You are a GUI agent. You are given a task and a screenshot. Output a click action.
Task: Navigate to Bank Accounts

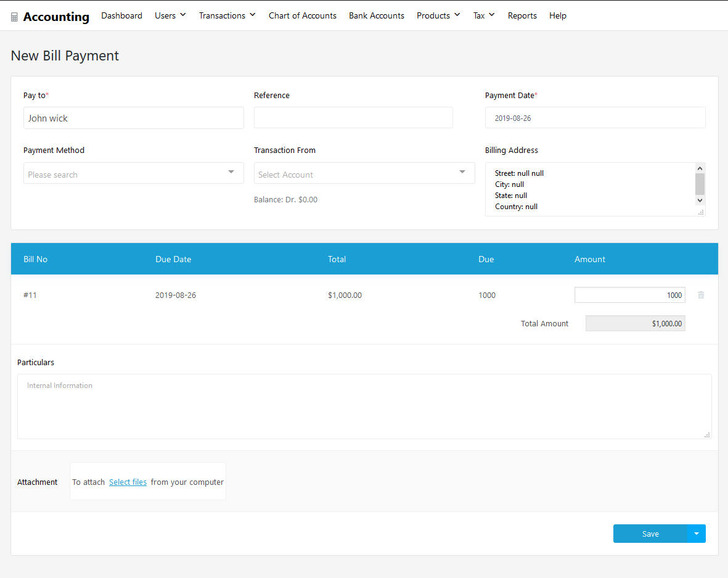click(376, 15)
